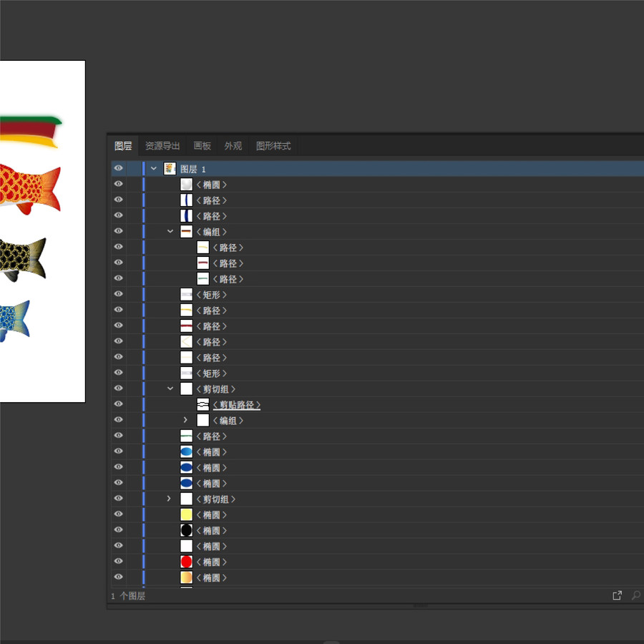This screenshot has width=644, height=644.
Task: Open the 图形样式 tab
Action: [x=273, y=146]
